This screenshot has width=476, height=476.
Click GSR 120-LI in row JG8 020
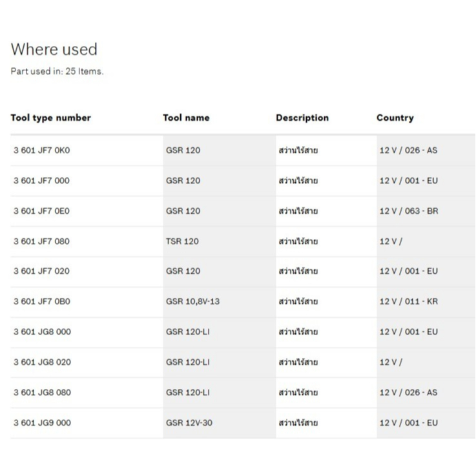tap(187, 362)
